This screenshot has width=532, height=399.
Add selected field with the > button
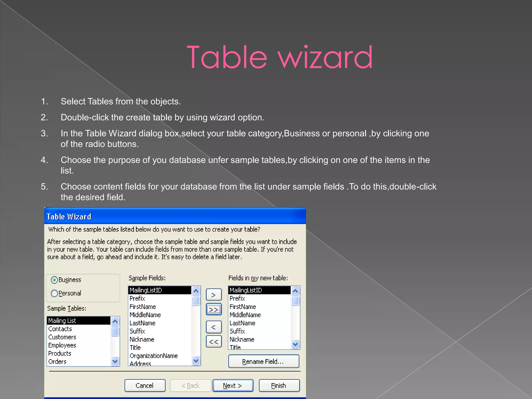point(214,295)
